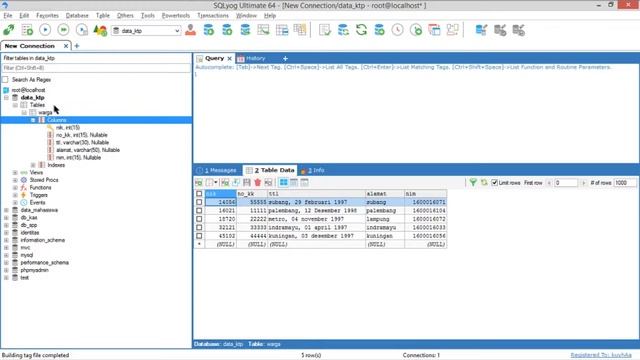Close the Query tab
This screenshot has height=360, width=640.
[229, 58]
